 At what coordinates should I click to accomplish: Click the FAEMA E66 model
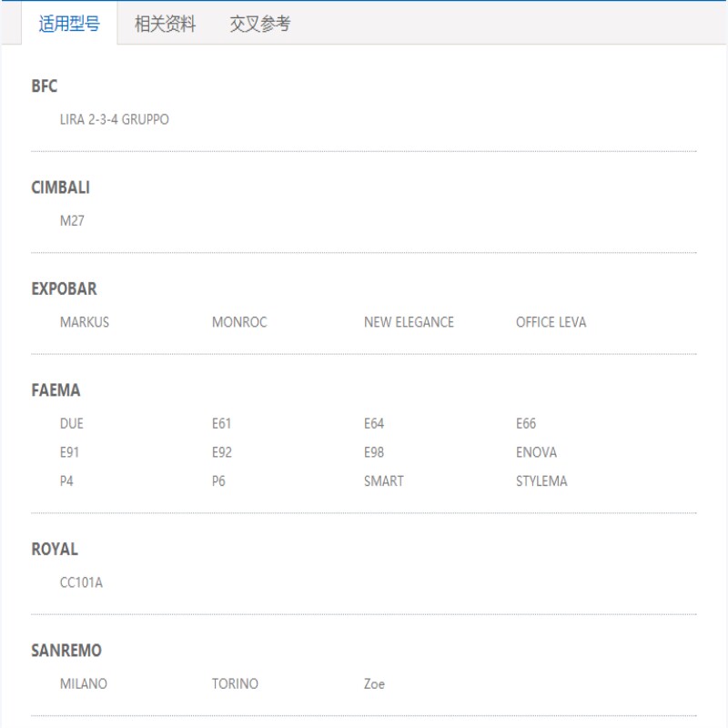coord(526,423)
